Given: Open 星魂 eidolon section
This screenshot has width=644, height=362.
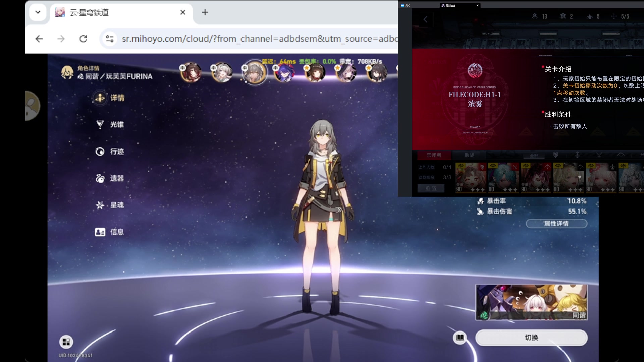Looking at the screenshot, I should (x=109, y=205).
